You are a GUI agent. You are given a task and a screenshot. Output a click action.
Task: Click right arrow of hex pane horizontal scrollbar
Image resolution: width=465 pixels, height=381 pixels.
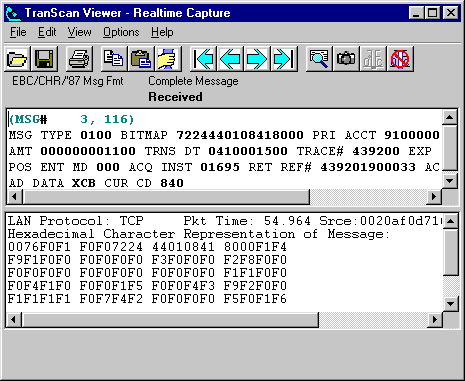point(435,320)
